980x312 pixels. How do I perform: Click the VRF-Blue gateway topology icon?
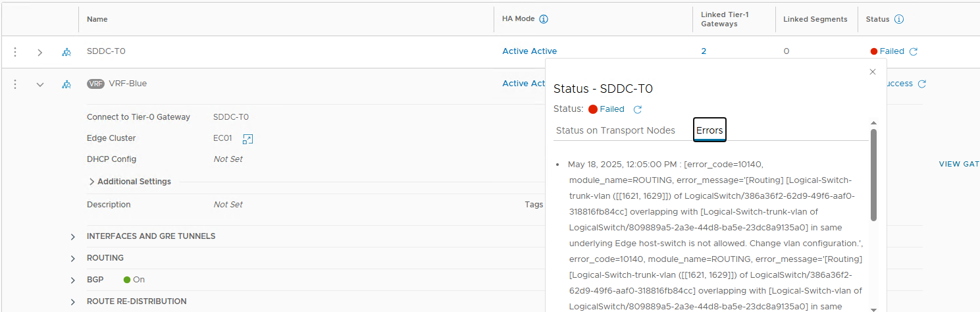[x=66, y=84]
